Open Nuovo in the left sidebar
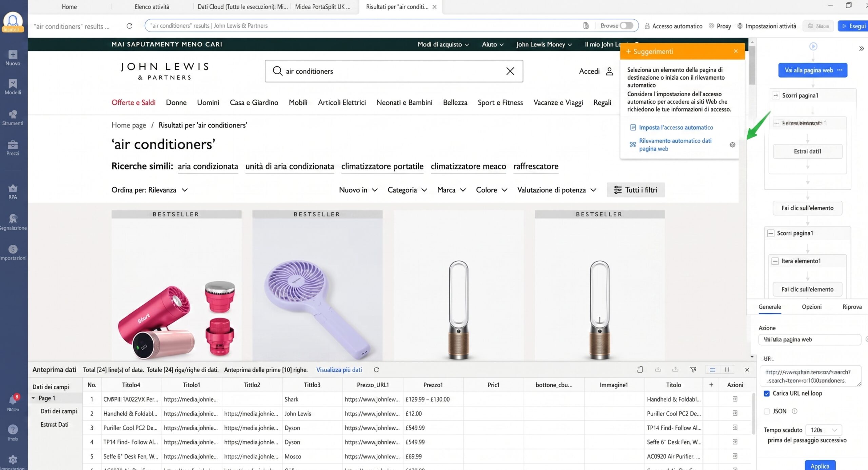The width and height of the screenshot is (868, 470). pos(13,58)
